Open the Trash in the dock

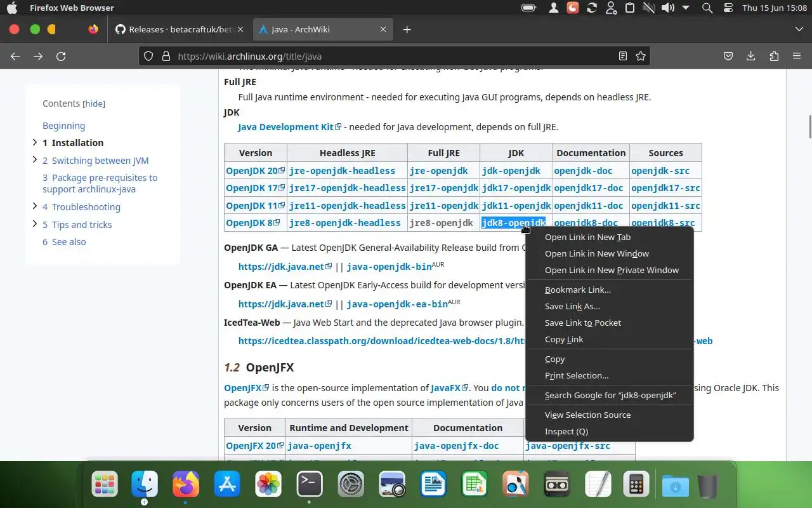[x=708, y=486]
